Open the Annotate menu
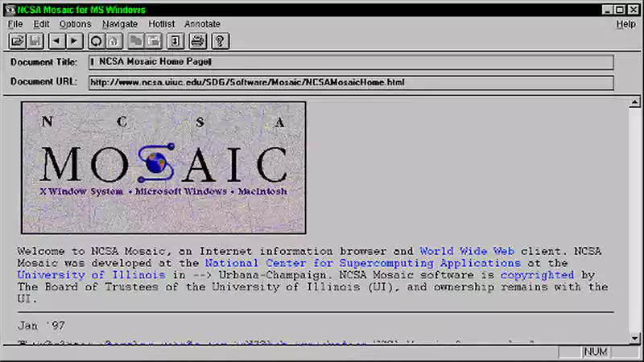The width and height of the screenshot is (644, 362). (202, 24)
